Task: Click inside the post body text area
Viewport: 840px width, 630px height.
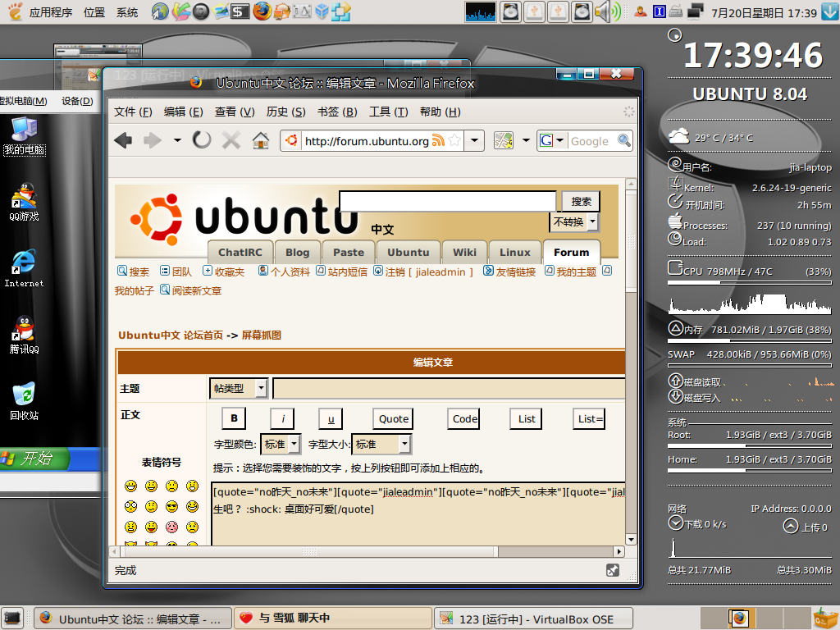Action: point(418,514)
